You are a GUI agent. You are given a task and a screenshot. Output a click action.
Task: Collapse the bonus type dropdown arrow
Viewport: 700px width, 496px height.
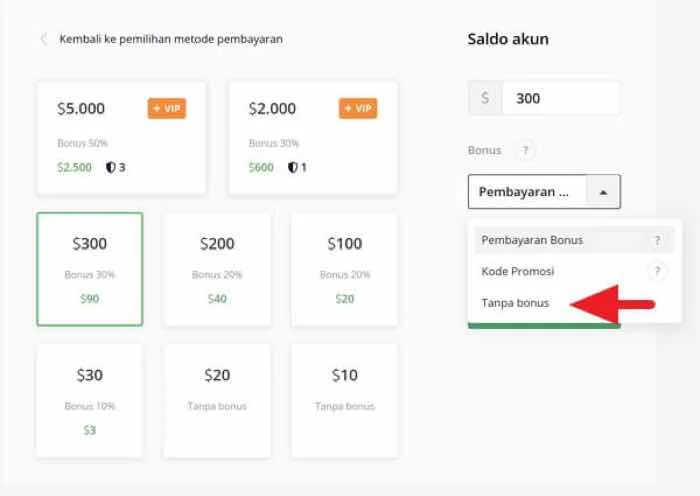click(x=603, y=191)
